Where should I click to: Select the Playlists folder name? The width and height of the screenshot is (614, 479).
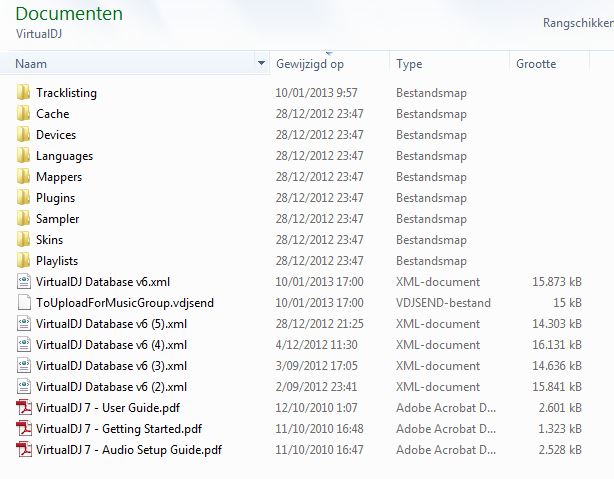57,261
